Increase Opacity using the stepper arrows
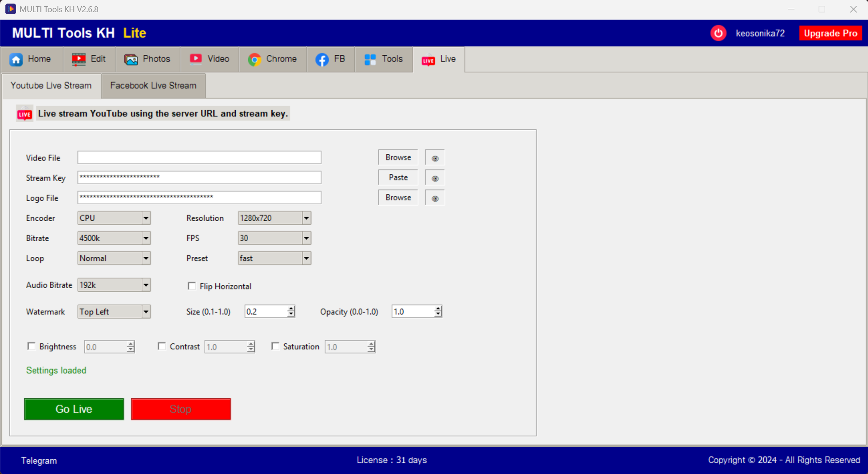This screenshot has width=868, height=474. click(x=438, y=309)
